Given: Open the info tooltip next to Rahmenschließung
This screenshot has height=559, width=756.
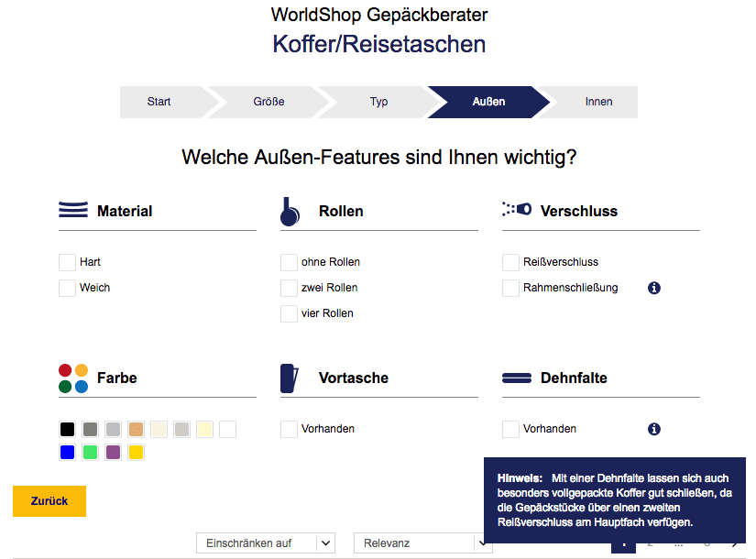Looking at the screenshot, I should point(653,288).
